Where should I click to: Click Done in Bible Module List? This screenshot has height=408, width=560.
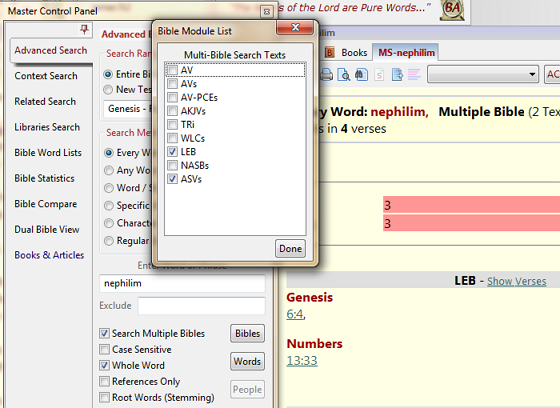point(290,248)
